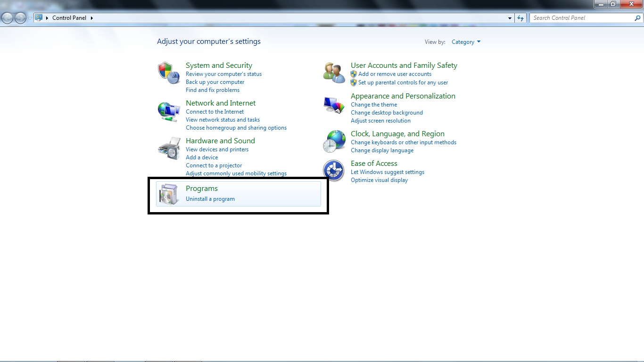
Task: Click the search magnifier icon
Action: 637,18
